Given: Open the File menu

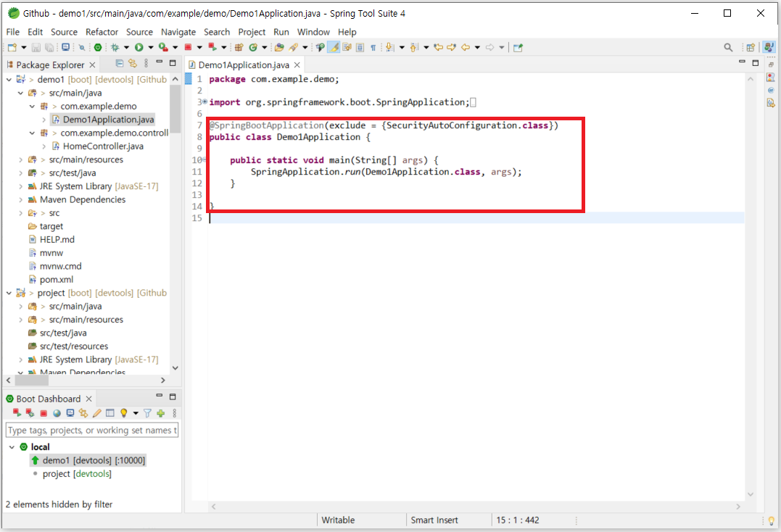Looking at the screenshot, I should click(x=13, y=32).
